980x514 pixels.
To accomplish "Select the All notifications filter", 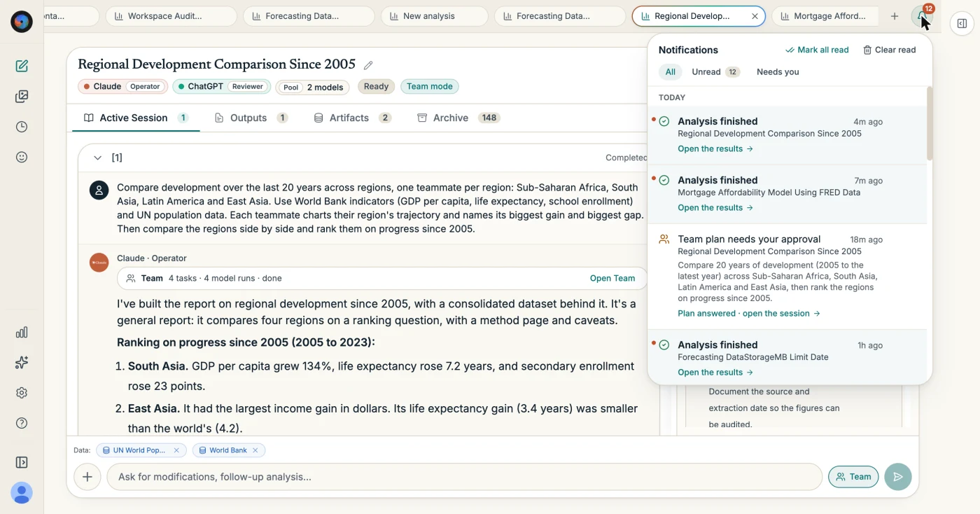I will tap(670, 71).
